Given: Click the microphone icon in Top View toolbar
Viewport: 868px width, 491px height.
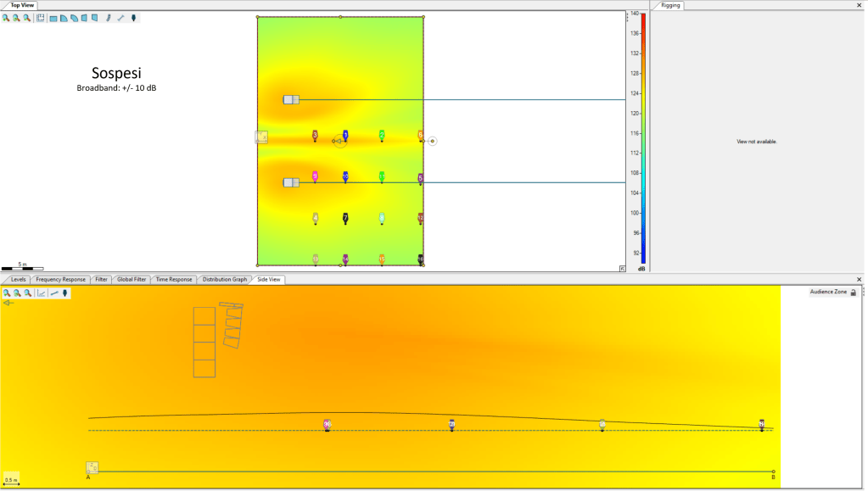Looking at the screenshot, I should 133,18.
